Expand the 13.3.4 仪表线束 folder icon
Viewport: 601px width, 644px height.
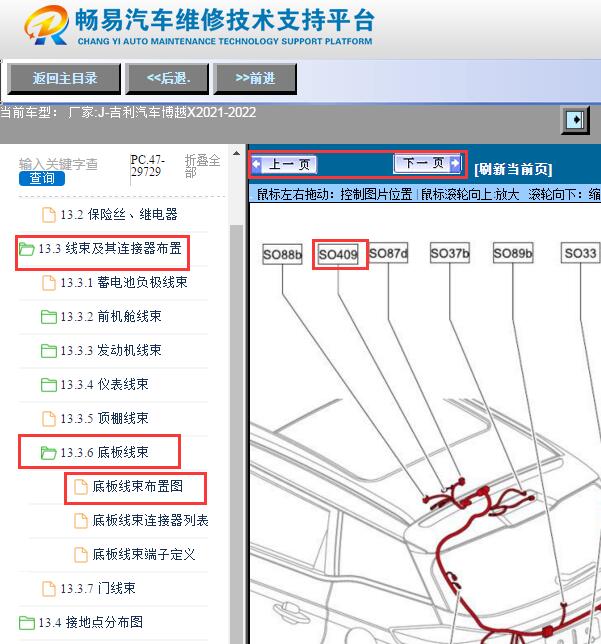(x=49, y=385)
